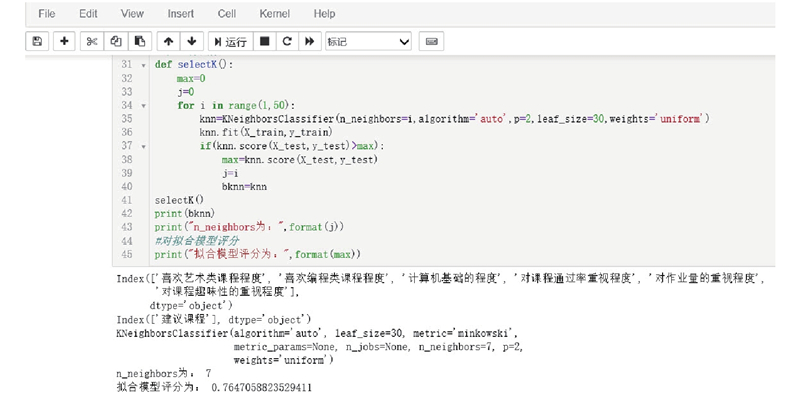The image size is (800, 399).
Task: Move selected cell up arrow
Action: pyautogui.click(x=168, y=41)
